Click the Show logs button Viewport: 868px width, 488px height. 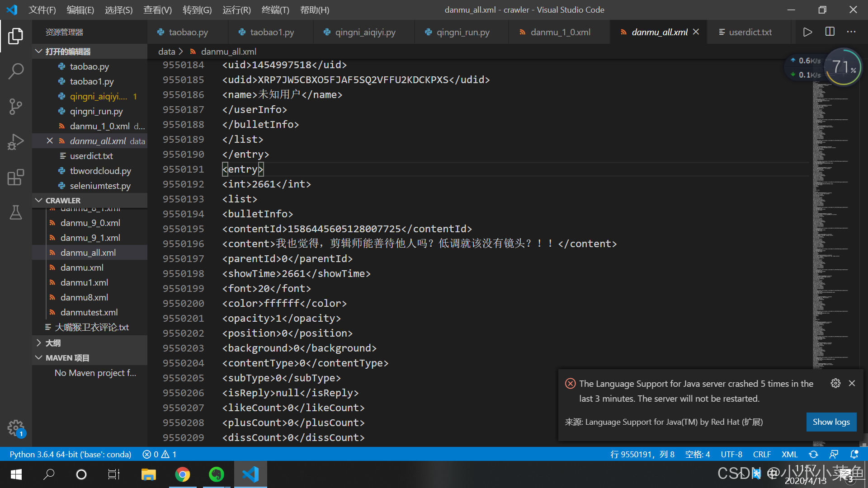831,422
